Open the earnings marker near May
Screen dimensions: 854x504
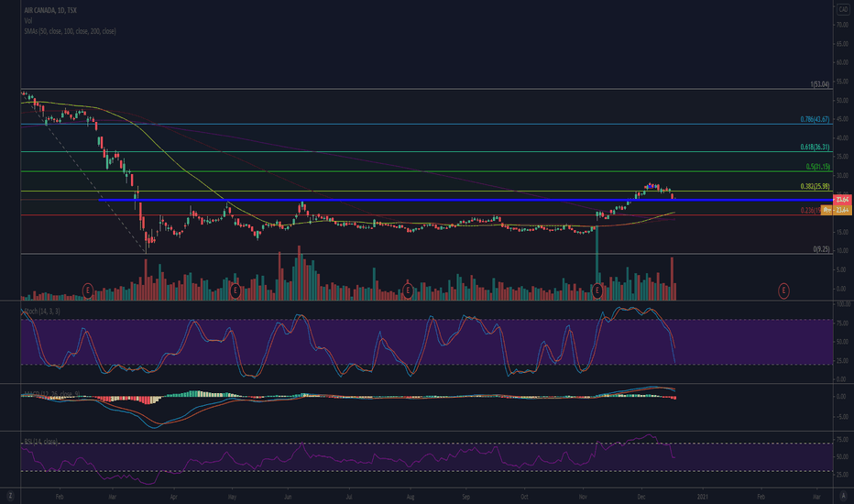point(235,290)
